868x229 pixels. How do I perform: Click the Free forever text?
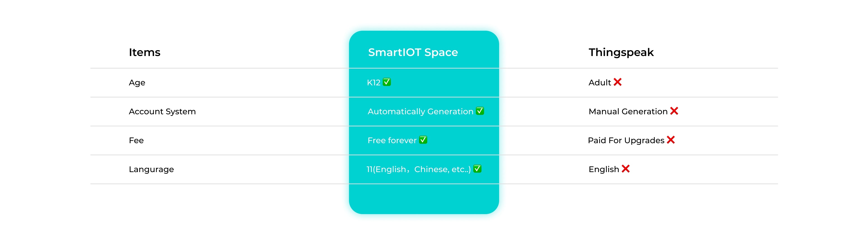[x=392, y=140]
